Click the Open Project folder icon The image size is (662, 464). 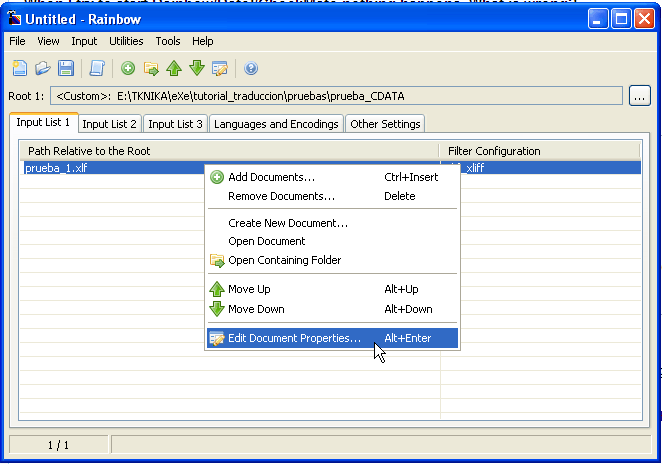tap(42, 68)
